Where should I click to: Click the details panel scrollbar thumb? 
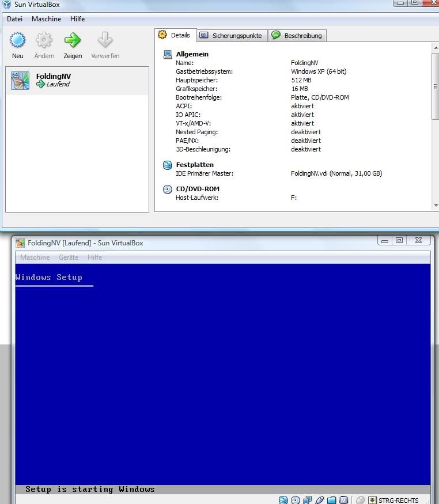(x=436, y=86)
